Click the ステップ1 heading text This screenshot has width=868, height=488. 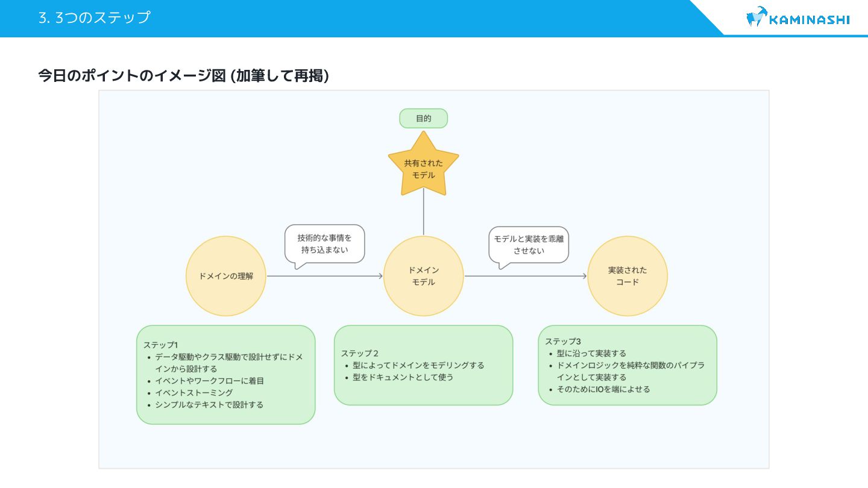pos(160,345)
